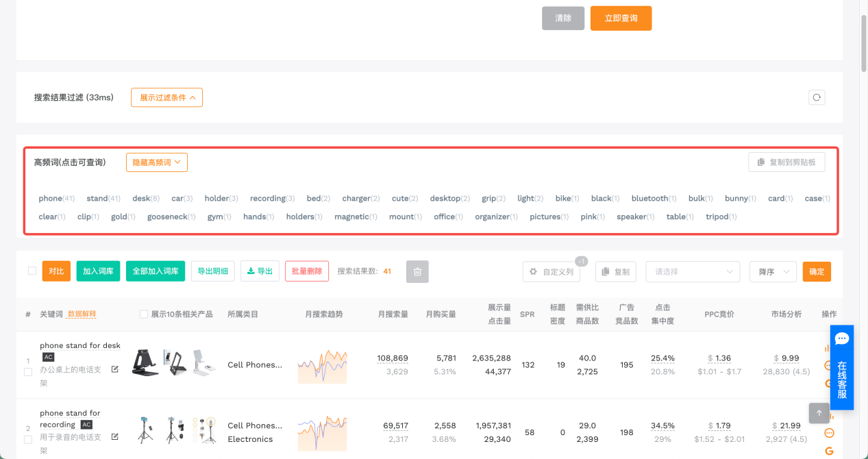Click the orange 立即查询 button
Screen dimensions: 868x459
(621, 18)
